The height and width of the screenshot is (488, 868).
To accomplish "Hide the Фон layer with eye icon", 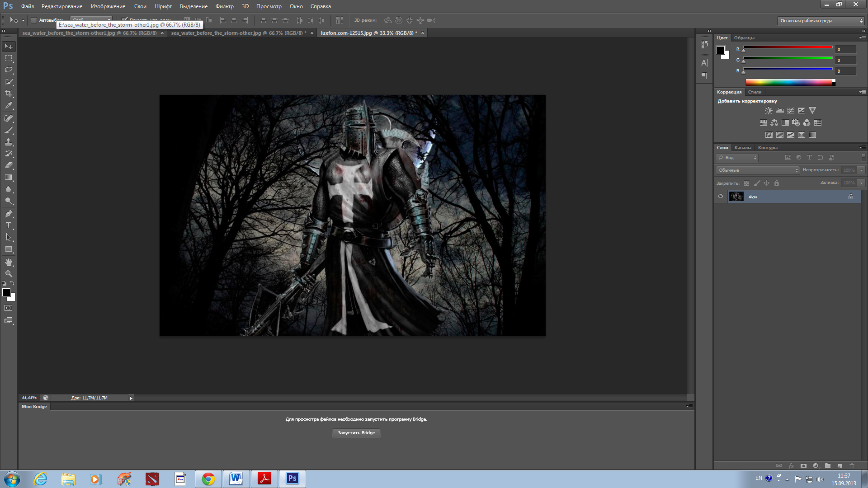I will click(x=721, y=197).
